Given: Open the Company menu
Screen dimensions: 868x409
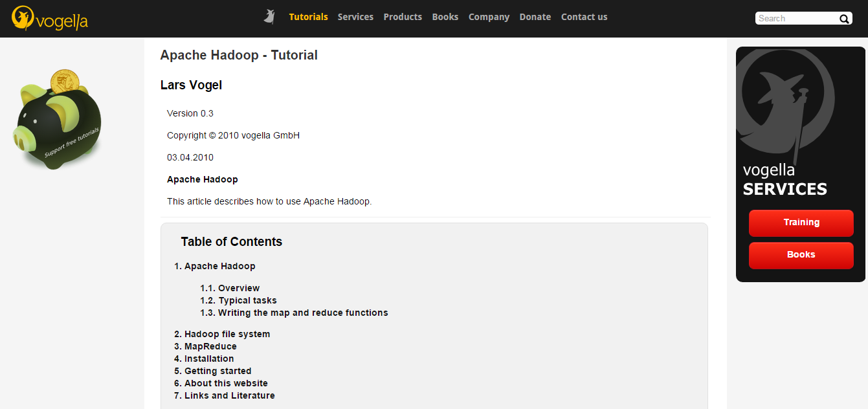Looking at the screenshot, I should pos(489,17).
